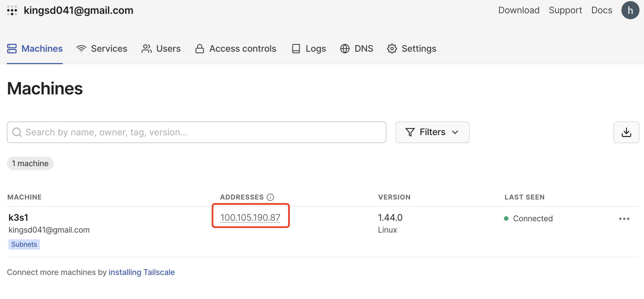Open the Docs link
Viewport: 644px width, 299px height.
(602, 10)
